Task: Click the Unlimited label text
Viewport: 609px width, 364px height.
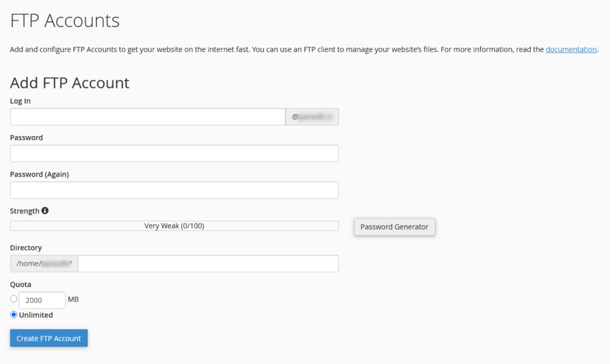Action: [x=36, y=315]
